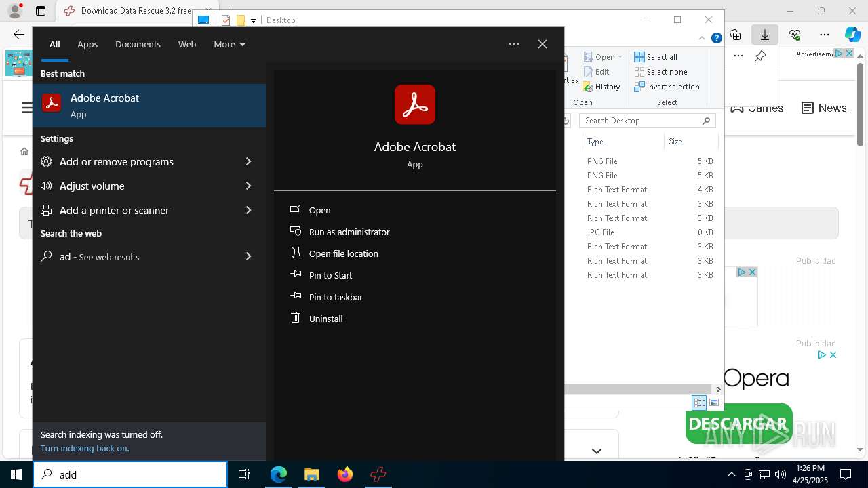This screenshot has height=488, width=868.
Task: Choose Pin to Start
Action: pyautogui.click(x=331, y=275)
